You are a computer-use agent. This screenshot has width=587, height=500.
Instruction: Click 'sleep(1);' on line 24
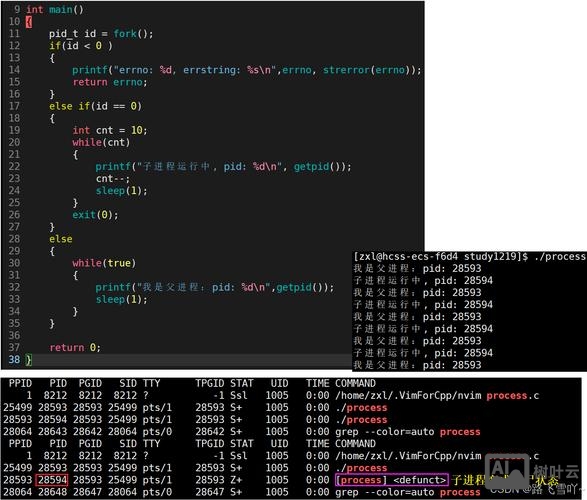(x=121, y=190)
